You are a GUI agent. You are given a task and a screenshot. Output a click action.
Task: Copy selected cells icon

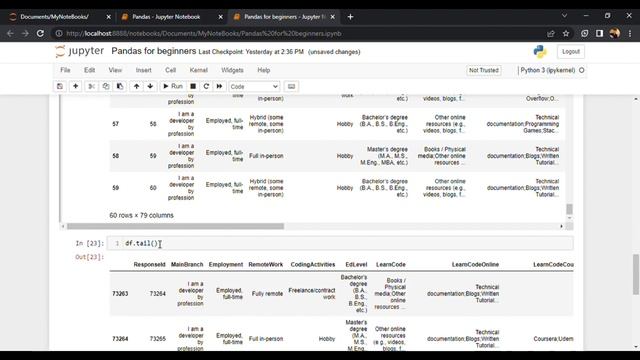[106, 87]
